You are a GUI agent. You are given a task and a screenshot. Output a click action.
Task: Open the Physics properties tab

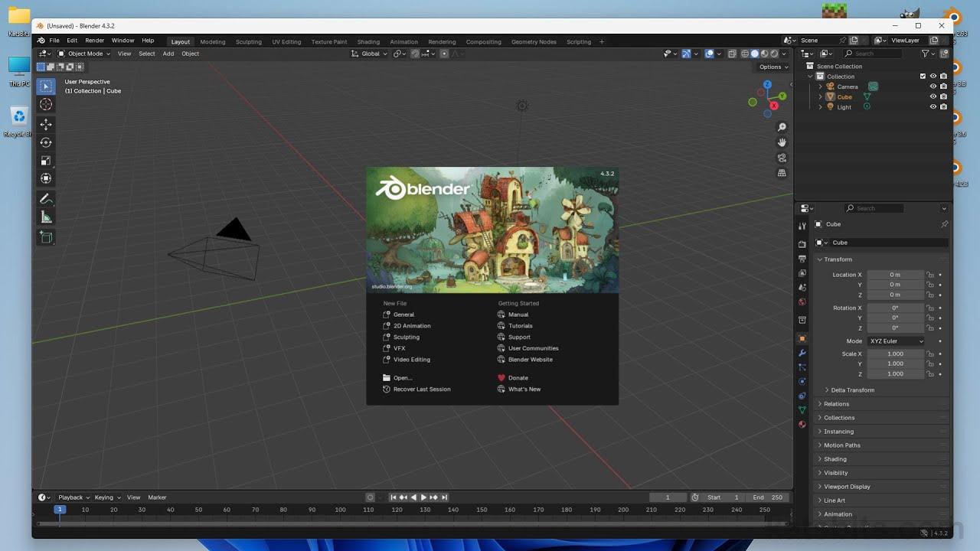click(802, 381)
